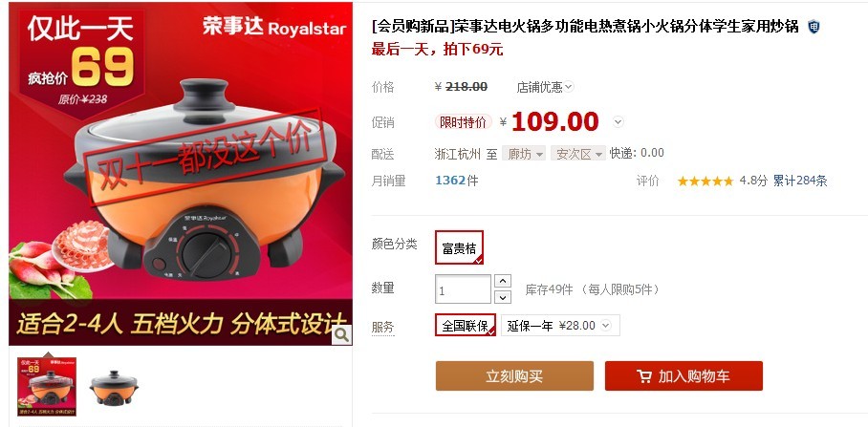
Task: Open the 廊坊 city dropdown
Action: 524,154
